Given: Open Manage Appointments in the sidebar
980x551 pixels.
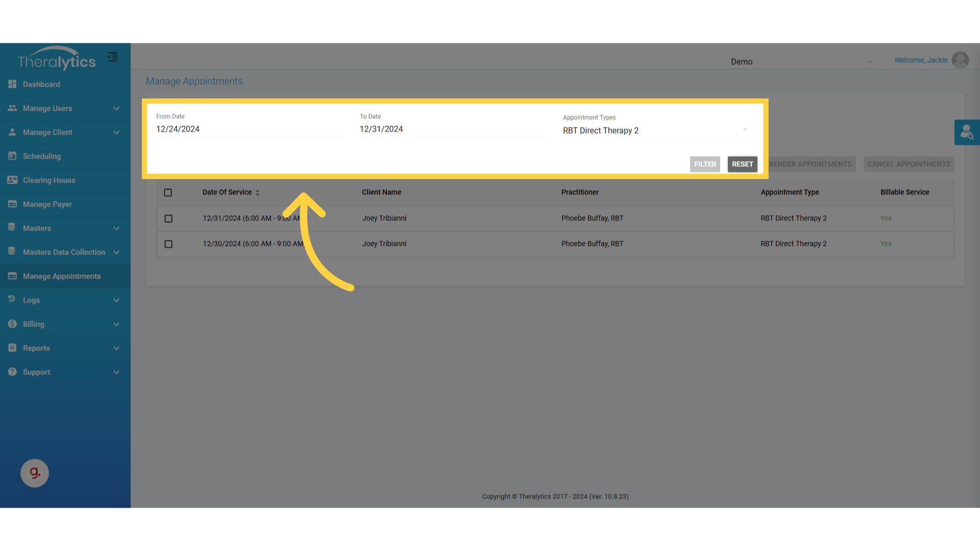Looking at the screenshot, I should (x=61, y=276).
